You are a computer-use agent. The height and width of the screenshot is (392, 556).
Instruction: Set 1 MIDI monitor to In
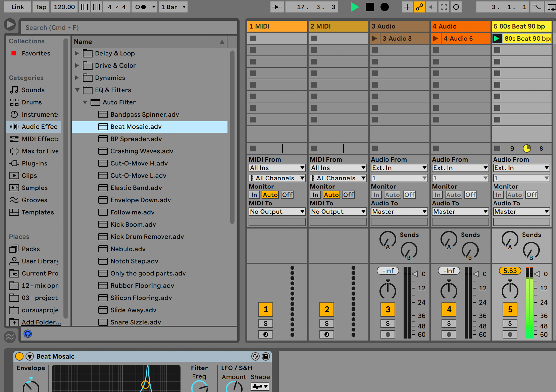click(254, 195)
